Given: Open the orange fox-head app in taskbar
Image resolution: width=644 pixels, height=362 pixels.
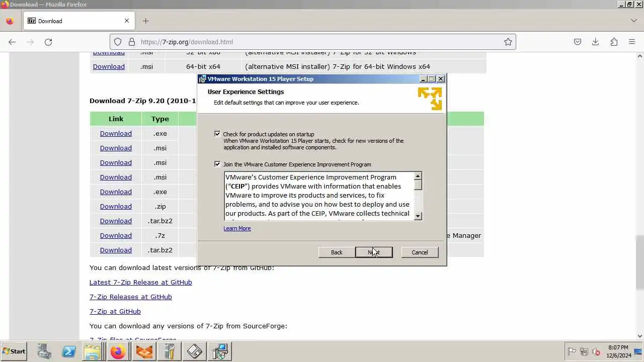Looking at the screenshot, I should point(144,351).
